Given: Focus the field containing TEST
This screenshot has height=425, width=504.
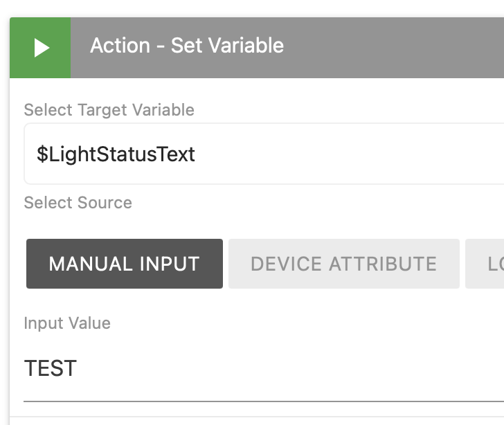Looking at the screenshot, I should [263, 369].
